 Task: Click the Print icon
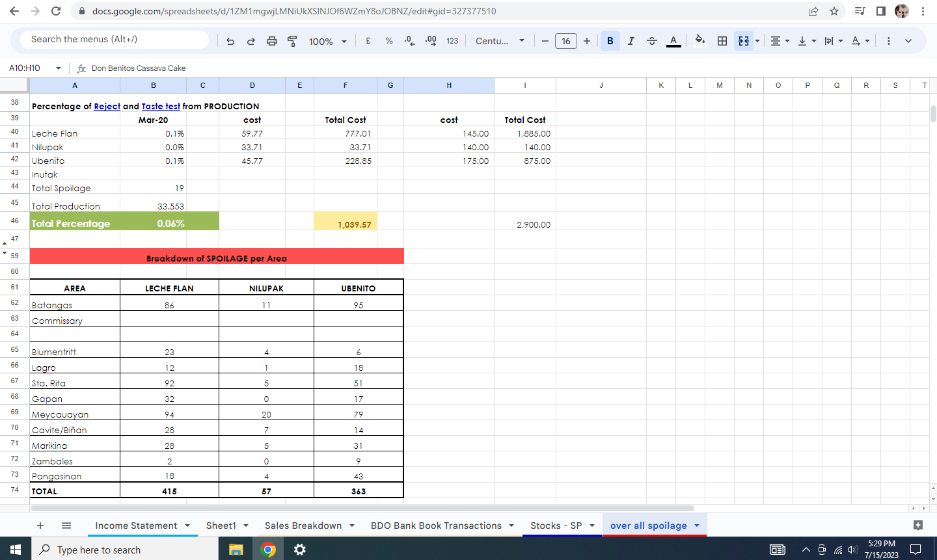coord(272,41)
